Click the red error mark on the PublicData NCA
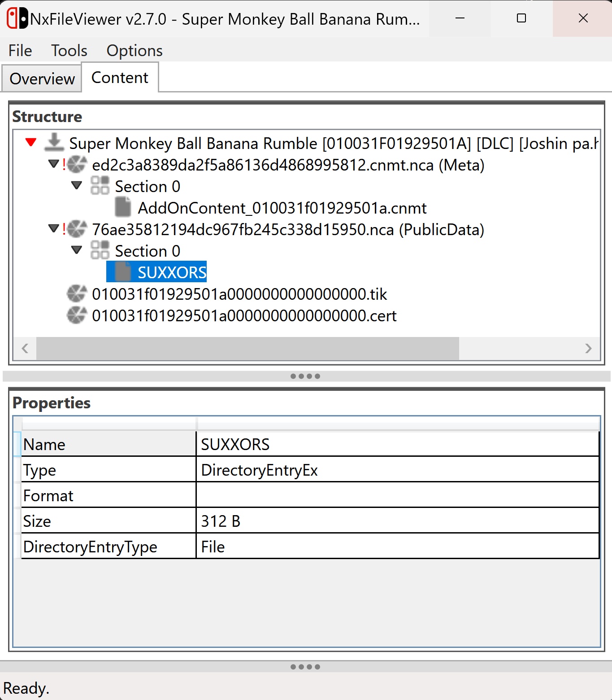The height and width of the screenshot is (700, 612). [x=64, y=229]
